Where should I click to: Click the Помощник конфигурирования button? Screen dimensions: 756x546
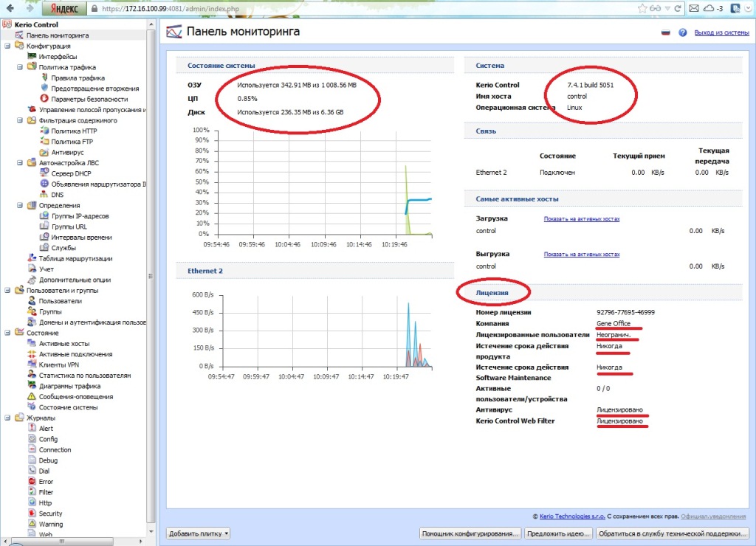pyautogui.click(x=470, y=533)
